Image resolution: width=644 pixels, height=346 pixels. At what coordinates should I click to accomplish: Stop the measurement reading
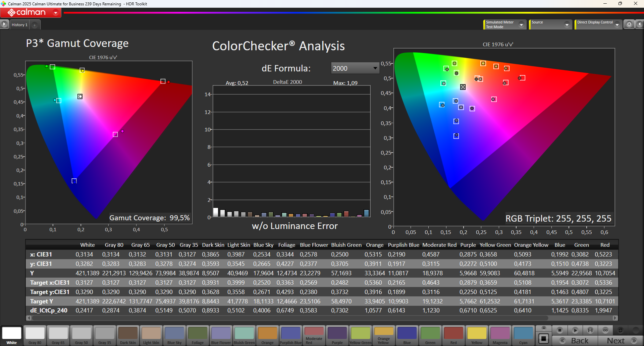point(559,330)
